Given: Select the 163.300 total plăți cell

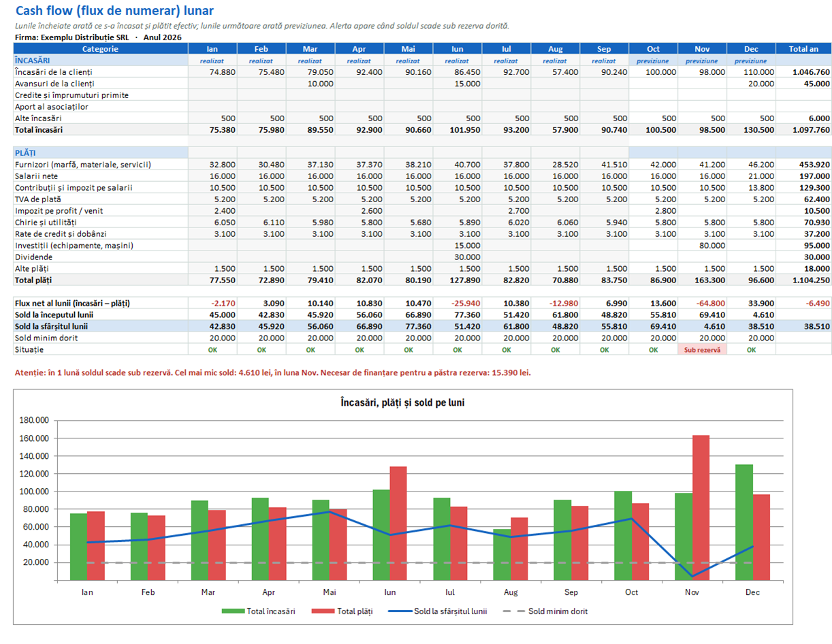Looking at the screenshot, I should click(702, 280).
